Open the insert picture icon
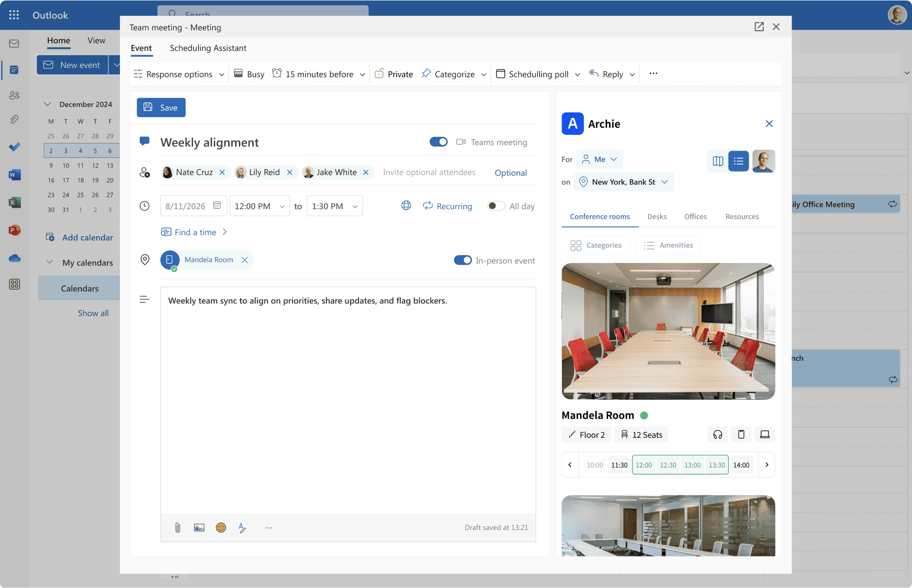912x588 pixels. [199, 528]
